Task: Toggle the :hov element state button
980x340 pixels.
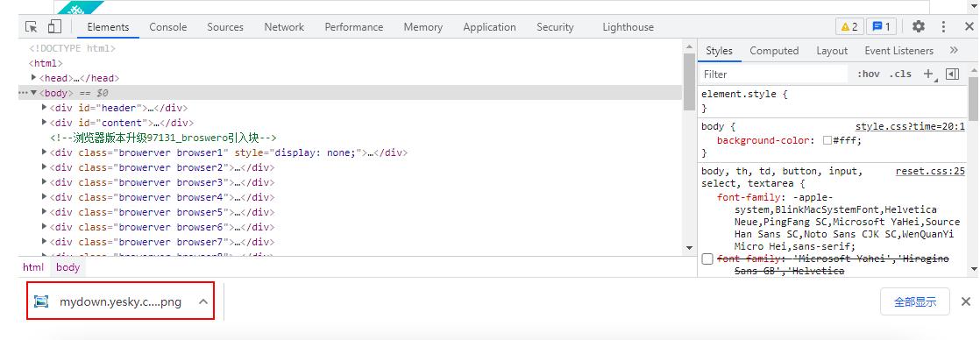Action: tap(869, 74)
